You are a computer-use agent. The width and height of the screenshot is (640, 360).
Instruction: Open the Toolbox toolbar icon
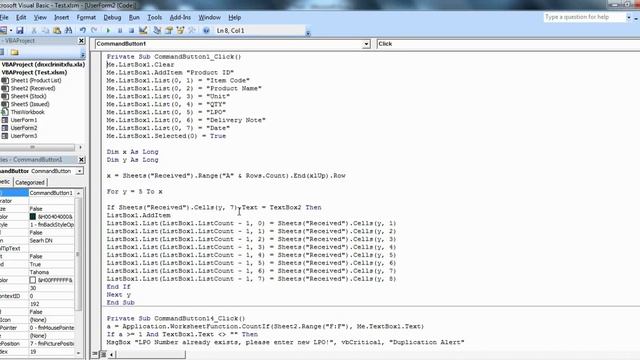click(192, 31)
